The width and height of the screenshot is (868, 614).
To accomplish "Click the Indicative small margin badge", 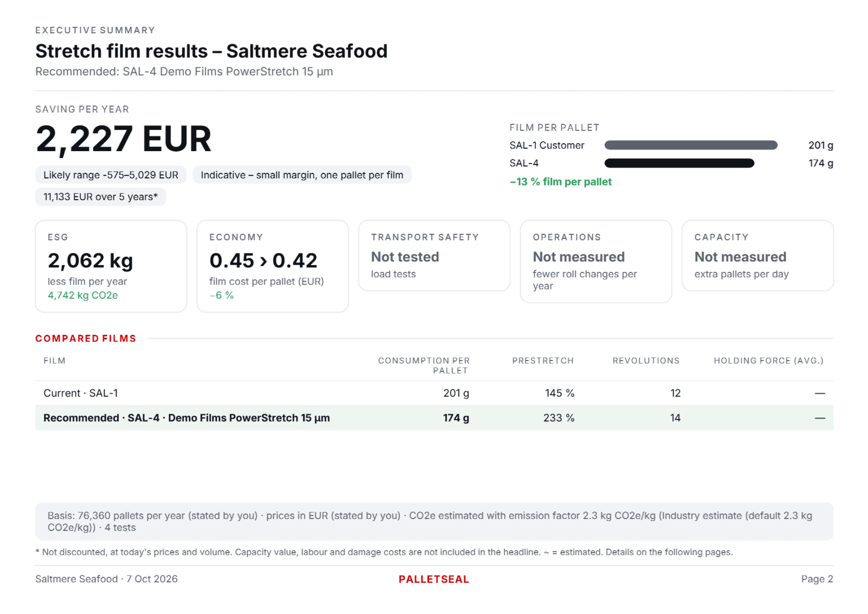I will tap(302, 175).
